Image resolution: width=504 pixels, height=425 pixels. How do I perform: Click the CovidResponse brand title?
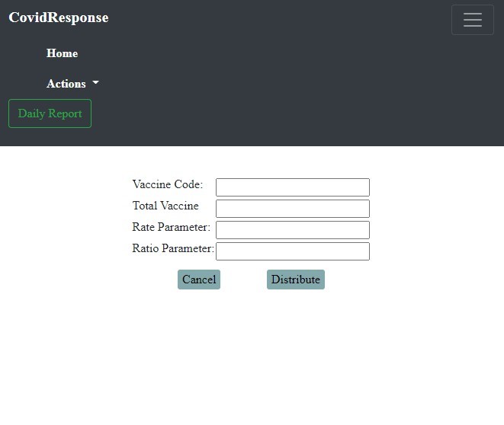coord(59,18)
